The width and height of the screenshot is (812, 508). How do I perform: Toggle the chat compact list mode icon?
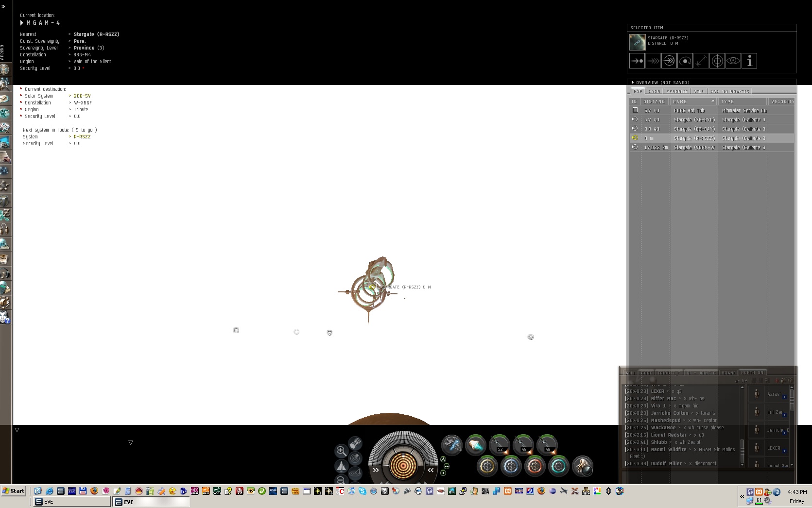[760, 380]
